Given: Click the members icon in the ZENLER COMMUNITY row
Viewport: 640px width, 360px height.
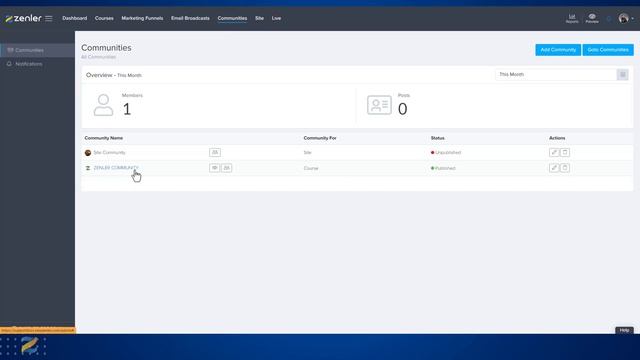Looking at the screenshot, I should click(227, 168).
